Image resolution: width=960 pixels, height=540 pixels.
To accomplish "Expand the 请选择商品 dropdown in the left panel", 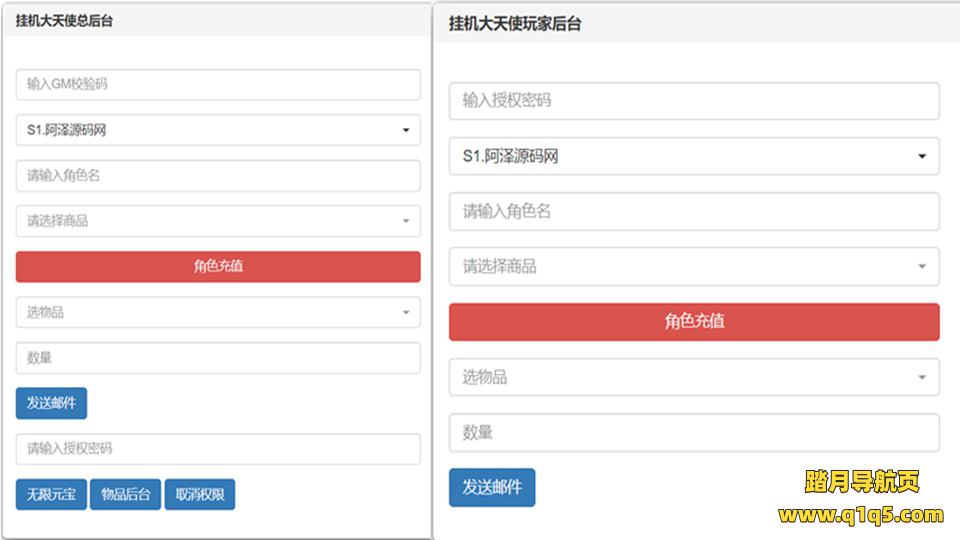I will click(218, 221).
